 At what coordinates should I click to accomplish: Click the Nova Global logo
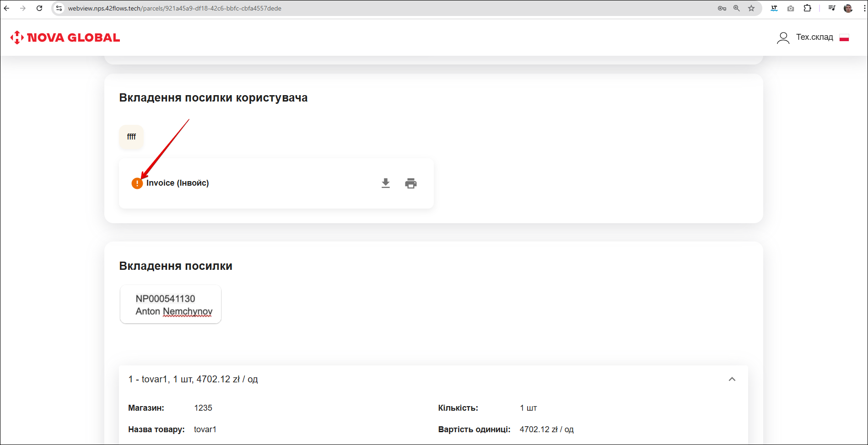[65, 38]
